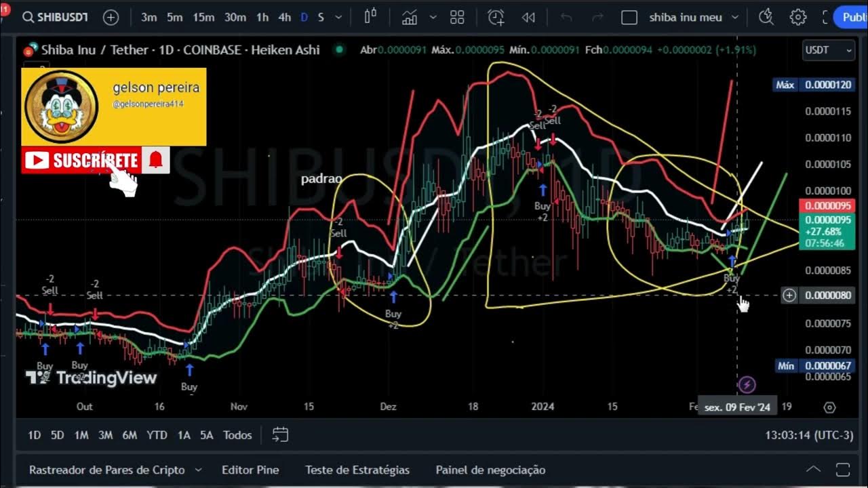Screen dimensions: 868x488
Task: Click the SUSCRÍBETE YouTube button
Action: [81, 160]
